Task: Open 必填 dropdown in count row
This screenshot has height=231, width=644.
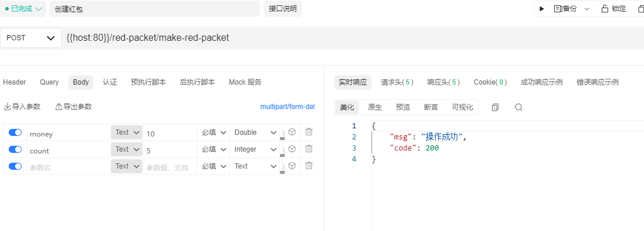Action: (213, 149)
